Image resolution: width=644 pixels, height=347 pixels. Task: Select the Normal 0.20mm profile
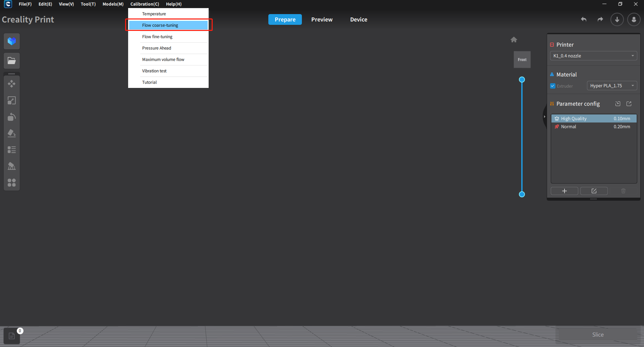point(594,127)
